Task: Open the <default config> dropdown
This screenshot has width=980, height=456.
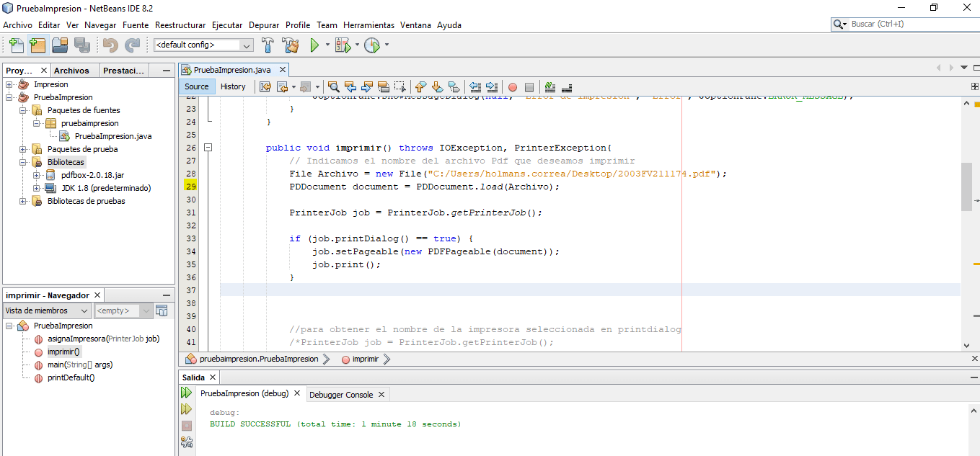Action: (247, 45)
